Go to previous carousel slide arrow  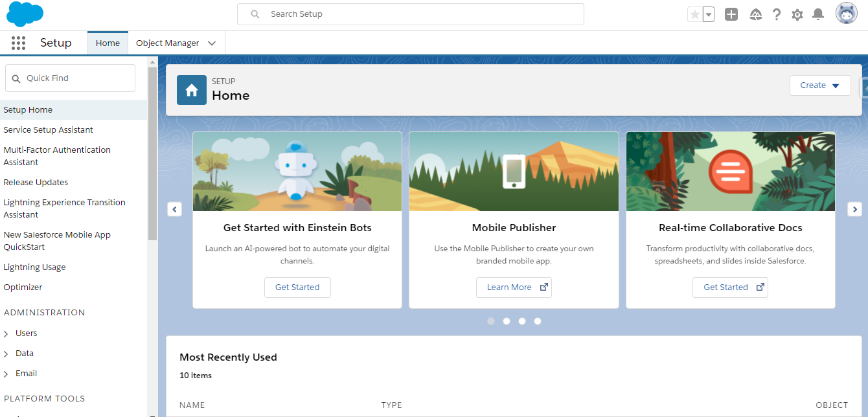pos(174,209)
